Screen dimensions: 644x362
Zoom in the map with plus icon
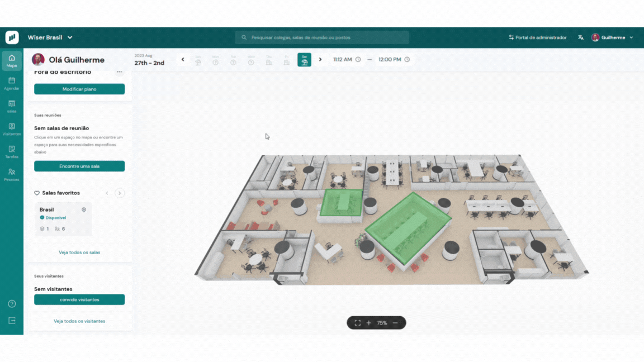pos(369,323)
